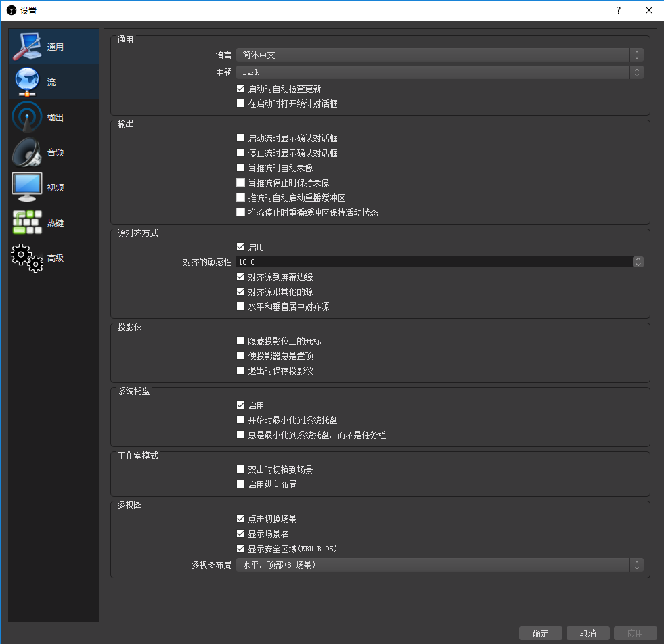Click the 多视图布局 dropdown arrow button
The image size is (664, 644).
pos(636,565)
